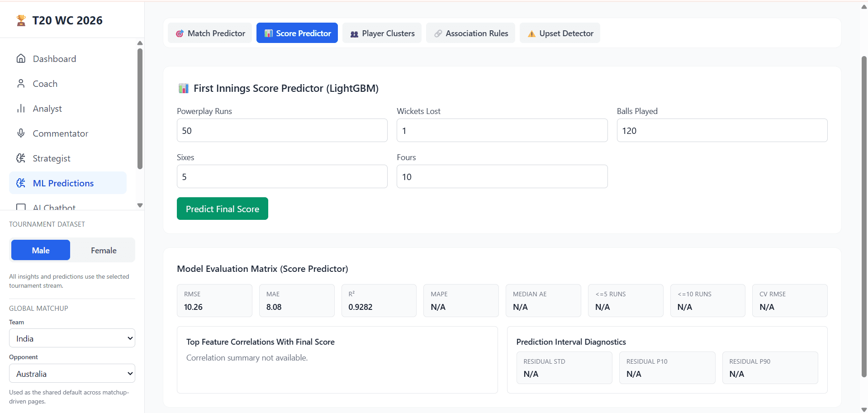Click the Upset Detector warning icon
The image size is (868, 413).
[x=531, y=33]
